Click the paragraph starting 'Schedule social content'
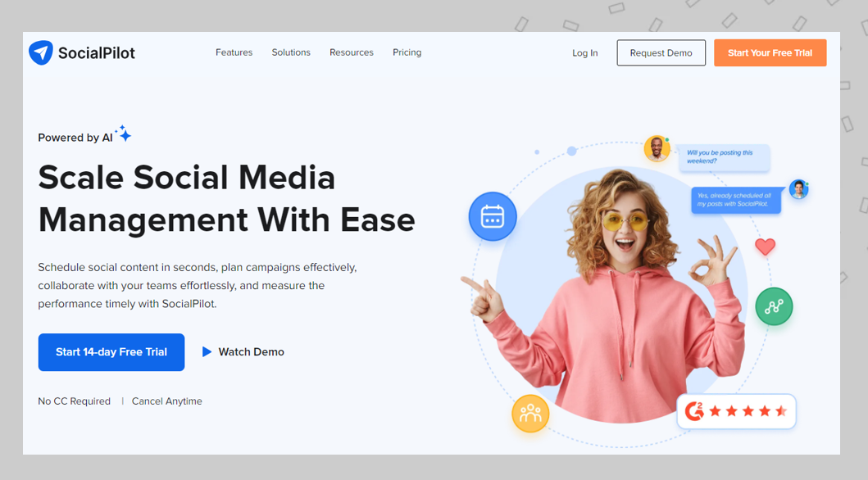Screen dimensions: 868x480 coord(198,285)
